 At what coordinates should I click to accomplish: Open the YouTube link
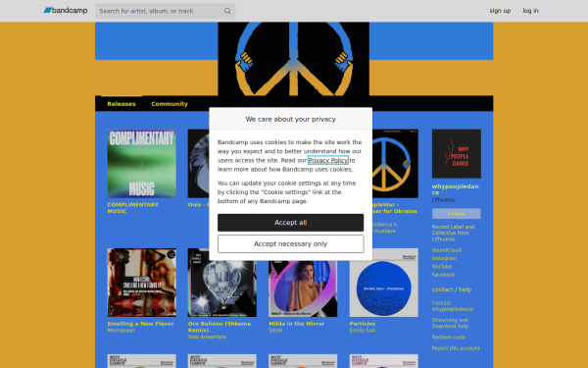442,267
